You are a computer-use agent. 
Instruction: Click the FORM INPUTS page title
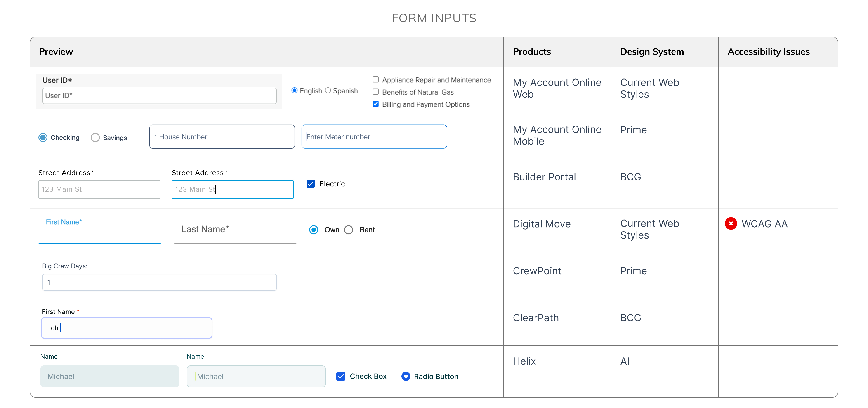[434, 18]
